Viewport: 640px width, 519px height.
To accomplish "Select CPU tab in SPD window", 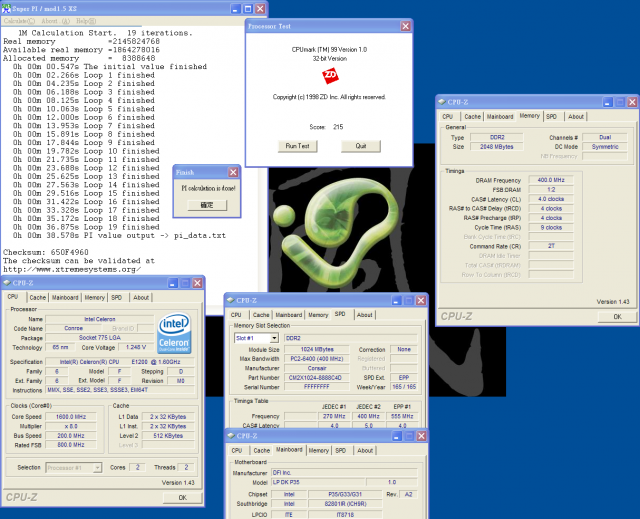I will tap(236, 315).
